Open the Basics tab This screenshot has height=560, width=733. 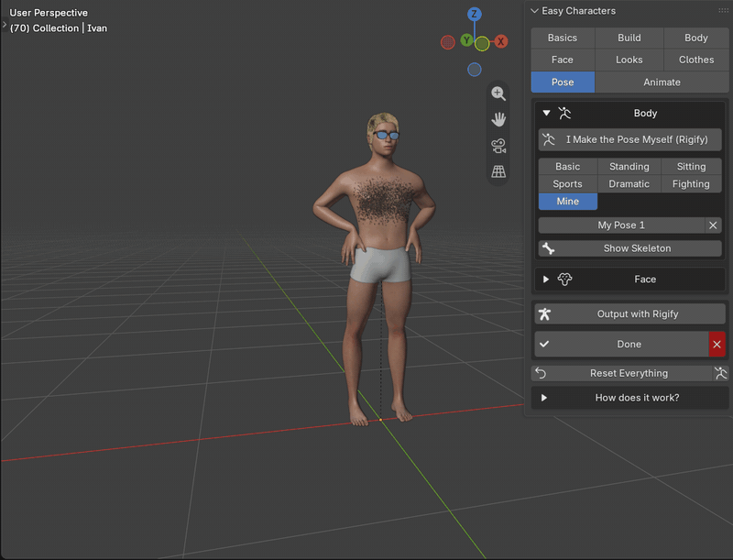(563, 38)
